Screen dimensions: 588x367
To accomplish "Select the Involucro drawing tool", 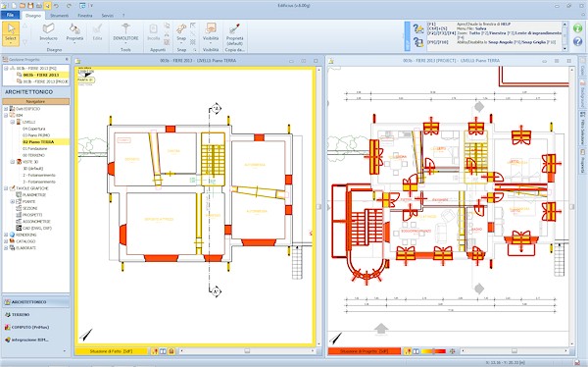I will [48, 32].
